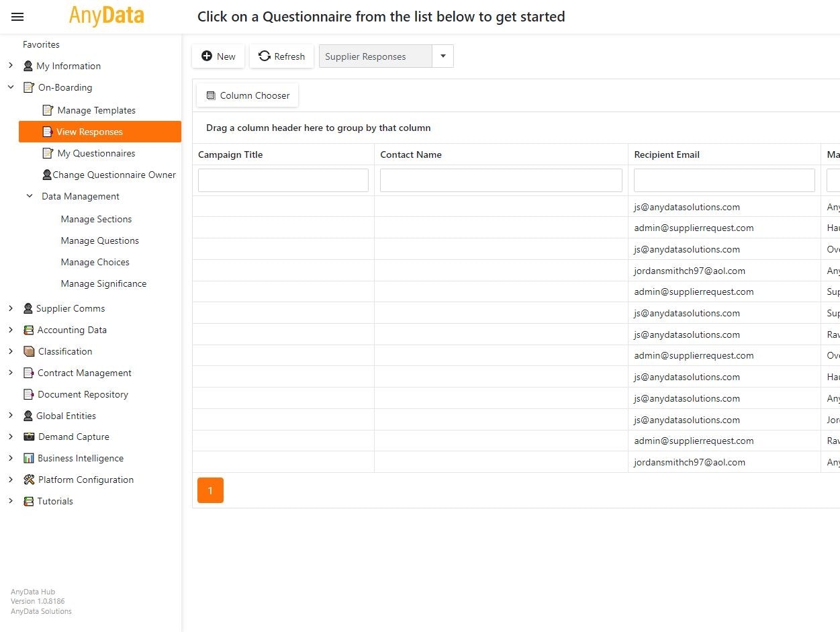Click the plus icon on New
This screenshot has height=632, width=840.
tap(207, 56)
